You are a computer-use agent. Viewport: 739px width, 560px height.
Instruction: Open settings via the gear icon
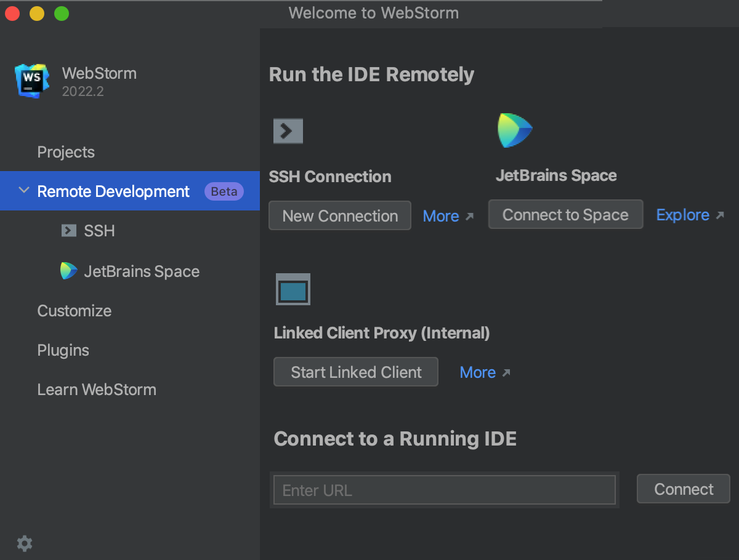tap(23, 543)
